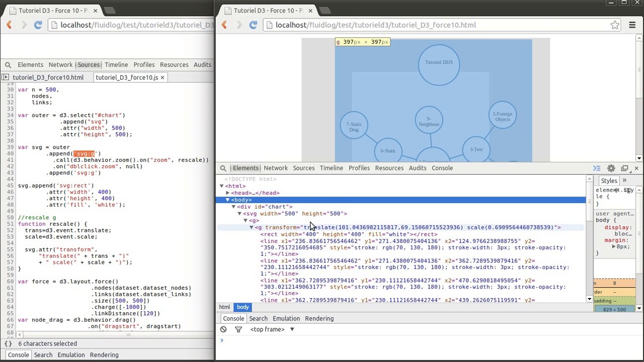Screen dimensions: 644x362
Task: Open Resources tab in left DevTools
Action: pyautogui.click(x=174, y=65)
